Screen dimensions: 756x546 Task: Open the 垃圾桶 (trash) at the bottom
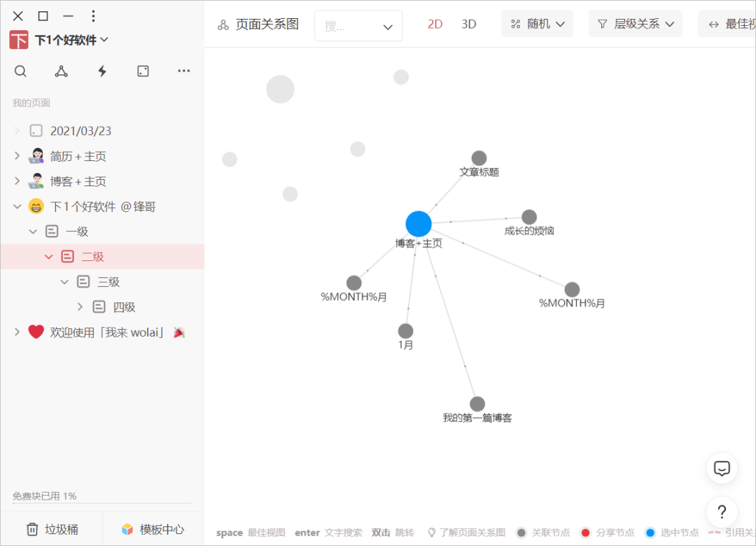pyautogui.click(x=52, y=528)
